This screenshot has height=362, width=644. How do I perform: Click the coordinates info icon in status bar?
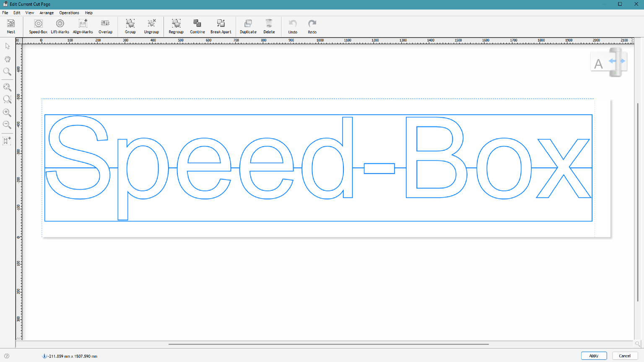(x=44, y=356)
